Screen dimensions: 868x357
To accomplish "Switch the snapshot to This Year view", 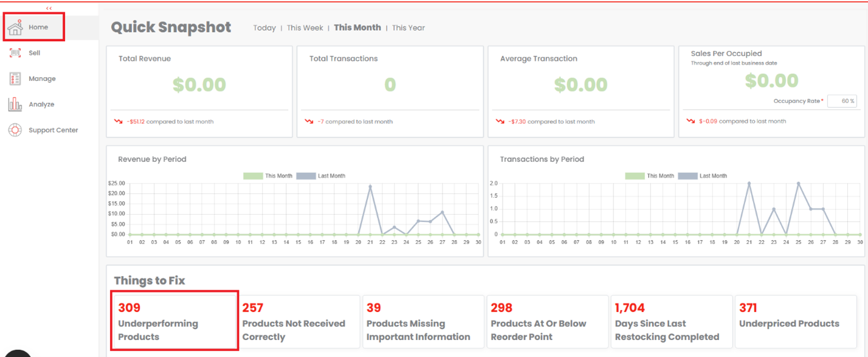I will pos(408,27).
